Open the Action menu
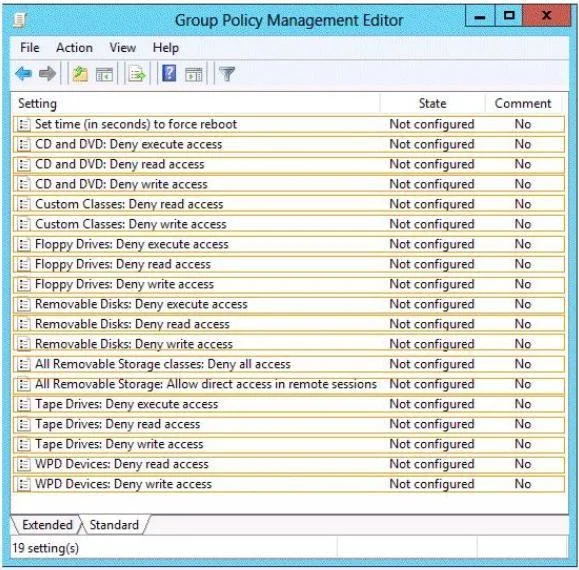The image size is (579, 570). (74, 48)
